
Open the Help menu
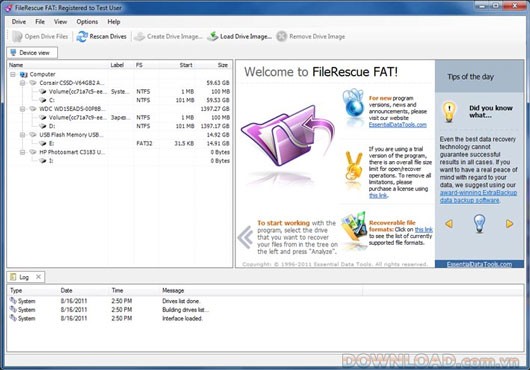(x=114, y=22)
